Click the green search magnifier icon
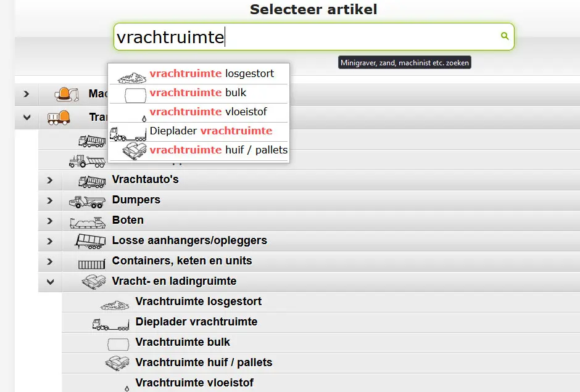This screenshot has height=392, width=580. pyautogui.click(x=505, y=37)
